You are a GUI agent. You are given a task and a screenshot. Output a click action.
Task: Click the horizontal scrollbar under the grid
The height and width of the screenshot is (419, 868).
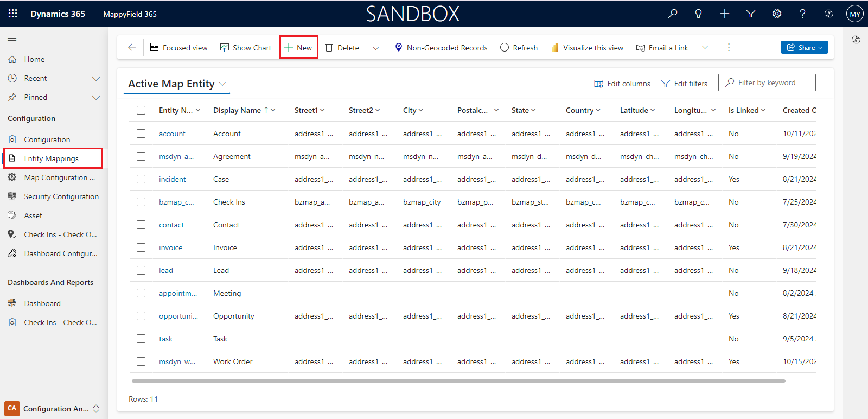coord(458,381)
